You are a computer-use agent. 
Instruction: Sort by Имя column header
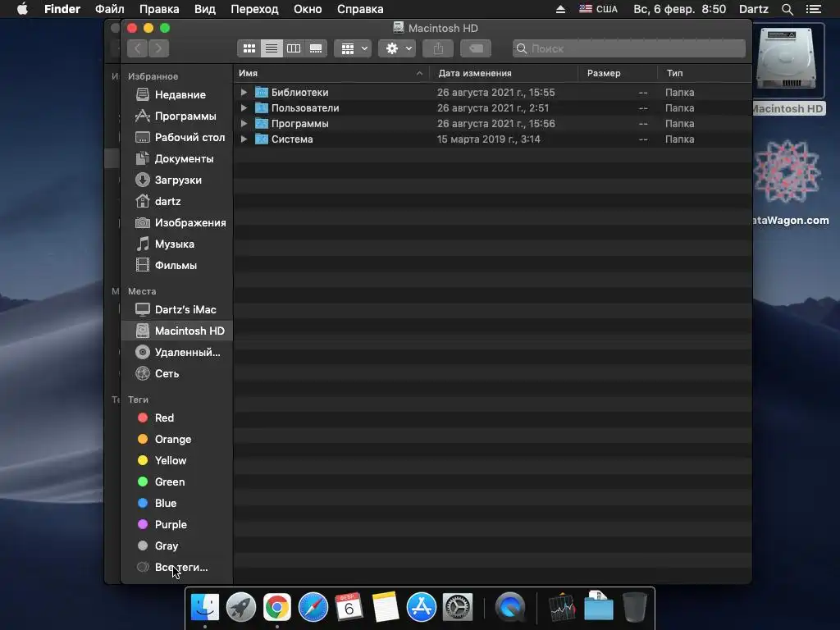click(331, 73)
